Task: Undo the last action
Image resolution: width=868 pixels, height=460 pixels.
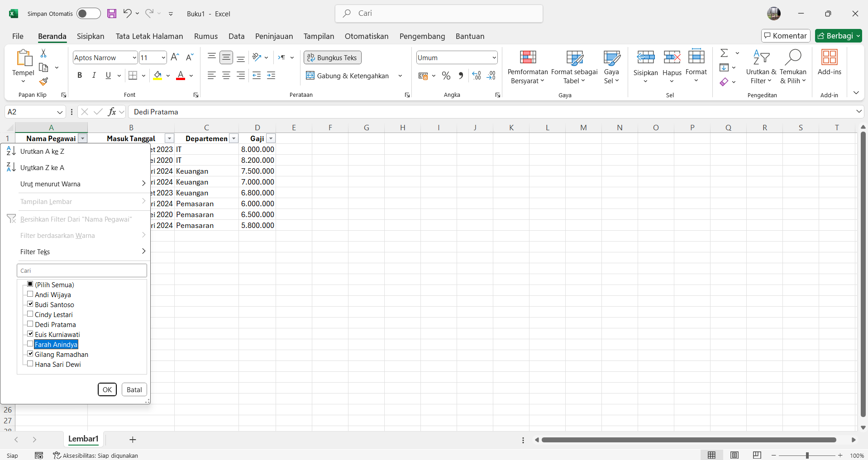Action: click(x=127, y=14)
